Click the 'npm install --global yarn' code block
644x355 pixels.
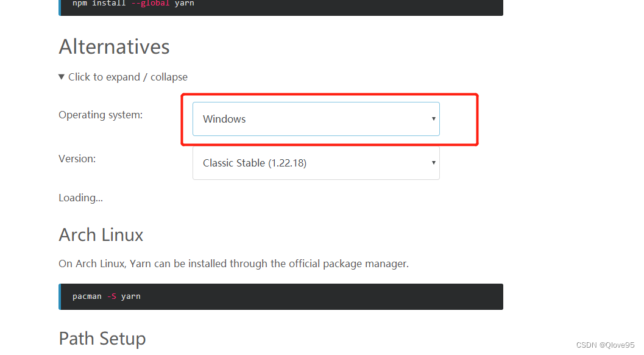[x=281, y=6]
